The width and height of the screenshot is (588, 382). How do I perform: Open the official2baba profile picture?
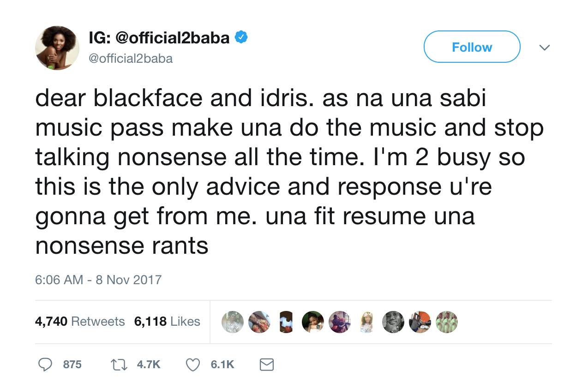57,48
